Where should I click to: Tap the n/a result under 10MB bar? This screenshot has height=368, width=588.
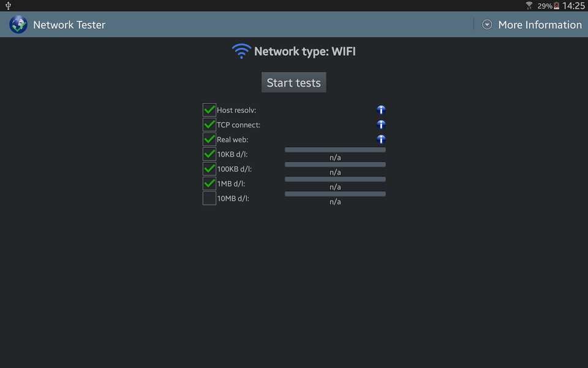click(x=335, y=202)
